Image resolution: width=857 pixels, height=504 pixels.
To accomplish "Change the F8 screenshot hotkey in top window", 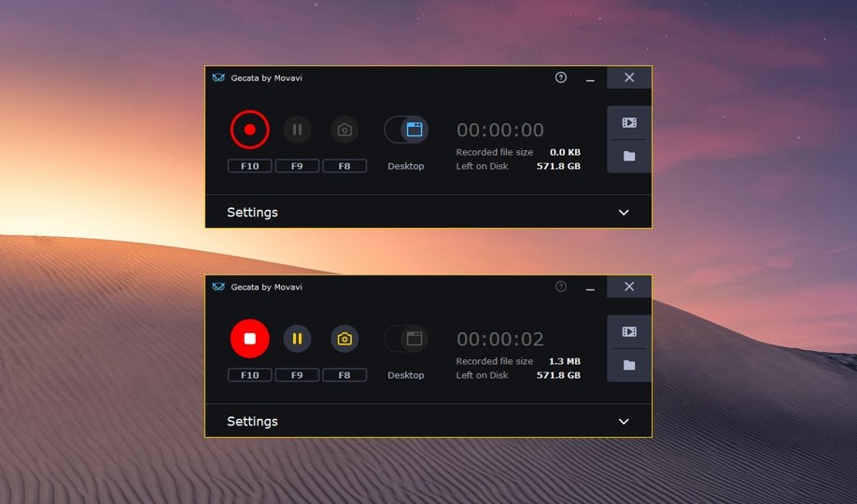I will pos(344,165).
